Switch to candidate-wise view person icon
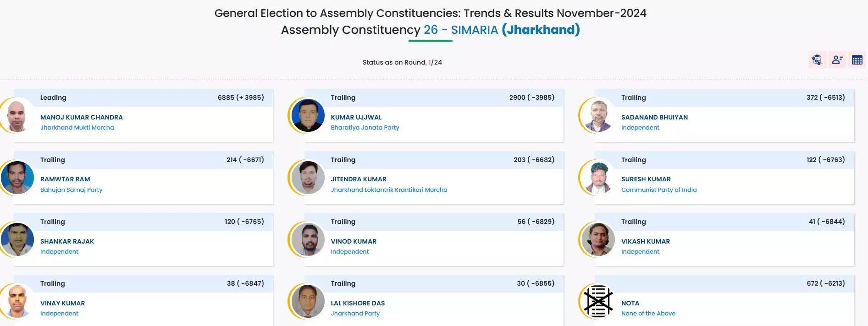The height and width of the screenshot is (326, 868). (x=837, y=60)
